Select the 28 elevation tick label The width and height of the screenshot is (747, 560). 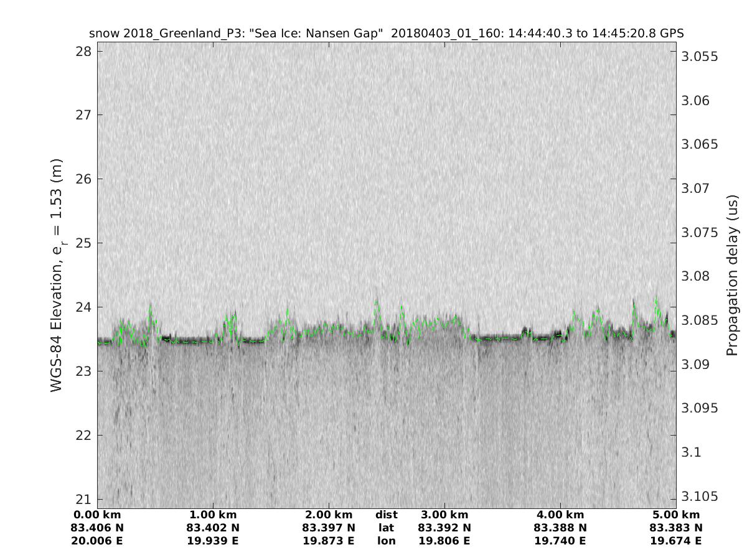point(82,51)
